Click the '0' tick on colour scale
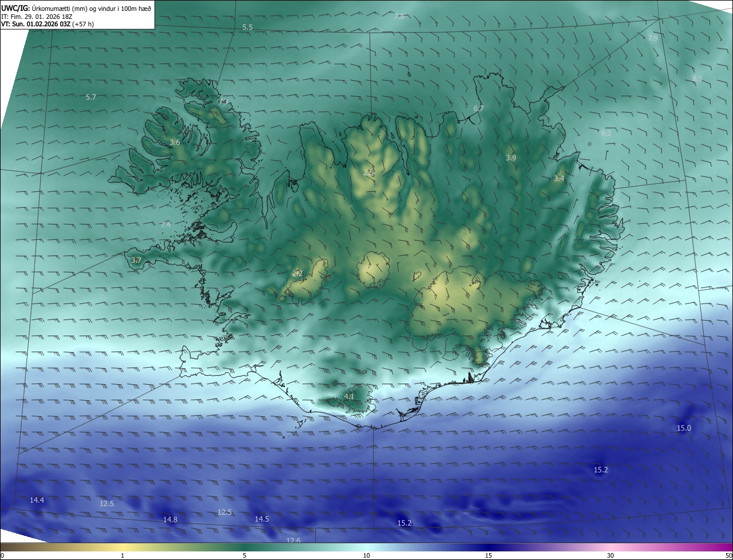The height and width of the screenshot is (560, 733). pos(2,555)
